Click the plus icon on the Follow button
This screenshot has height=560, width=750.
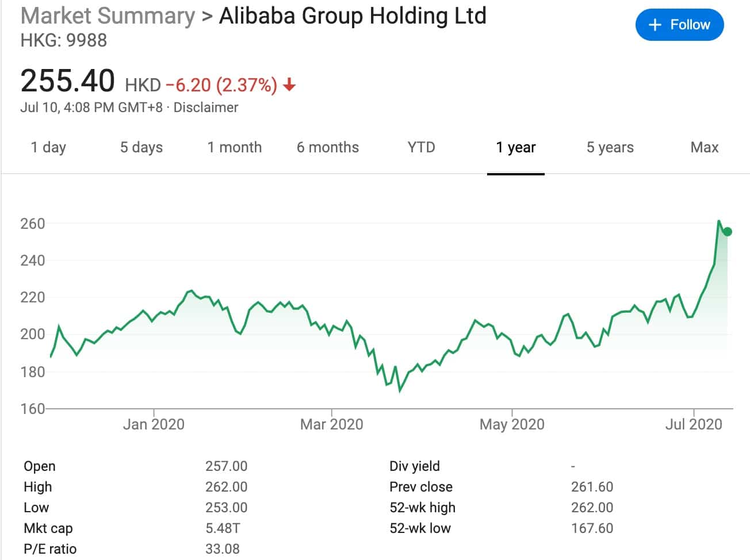(654, 25)
